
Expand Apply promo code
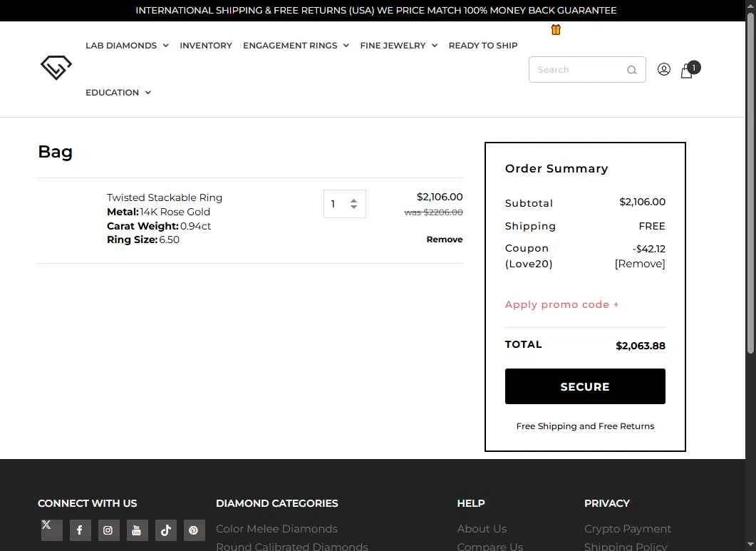pyautogui.click(x=561, y=304)
